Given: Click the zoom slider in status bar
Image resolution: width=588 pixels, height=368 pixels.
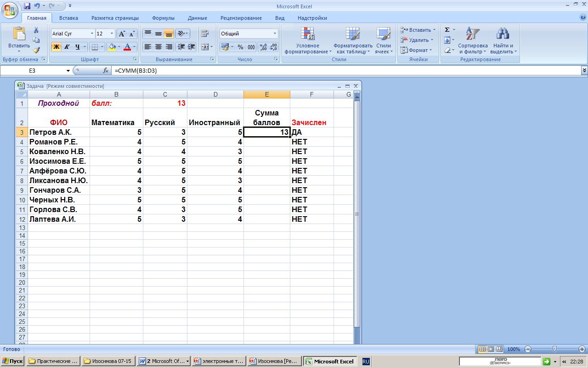Looking at the screenshot, I should 554,349.
